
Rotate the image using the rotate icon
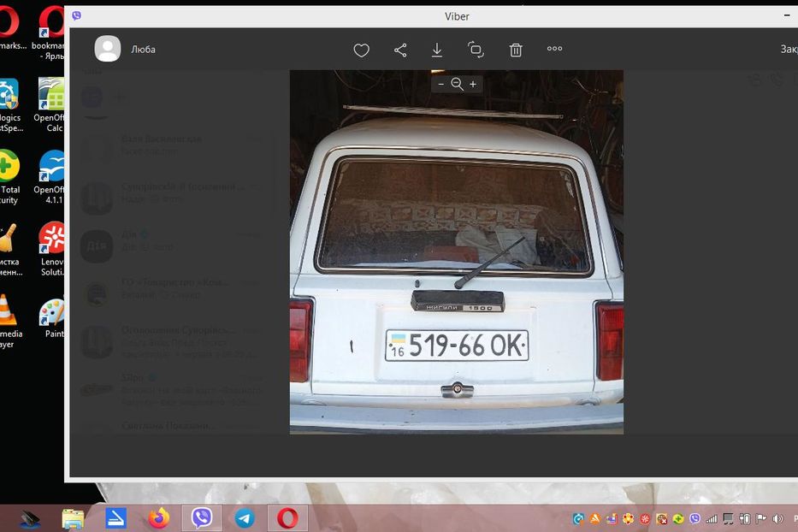click(476, 50)
